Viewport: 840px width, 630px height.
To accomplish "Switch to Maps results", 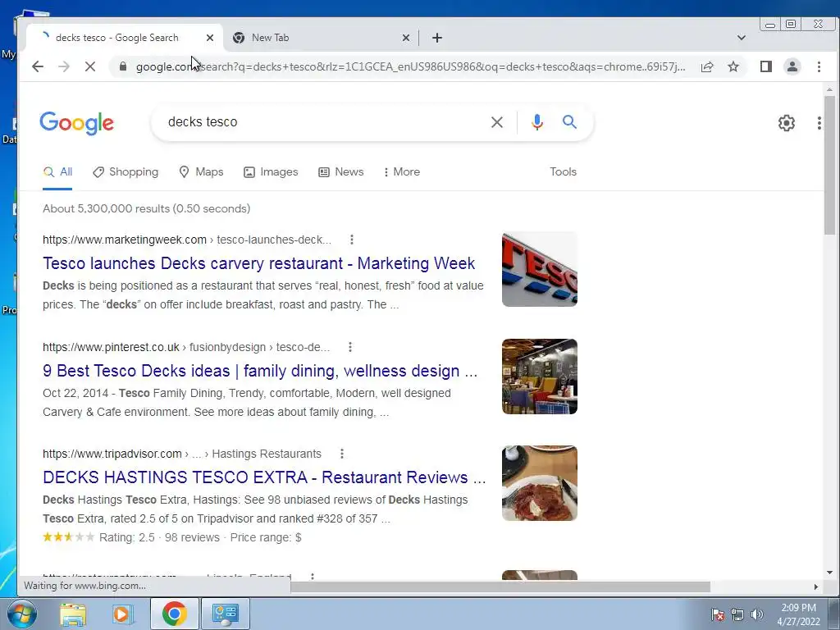I will 201,172.
